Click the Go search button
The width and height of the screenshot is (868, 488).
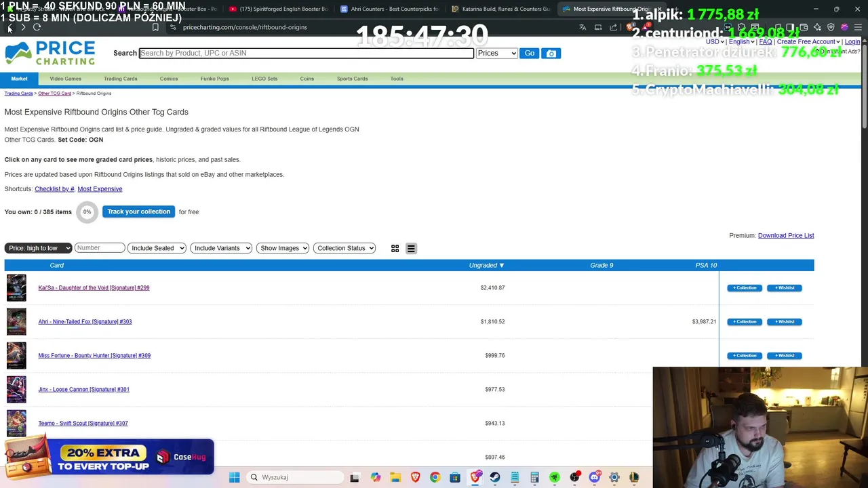530,53
